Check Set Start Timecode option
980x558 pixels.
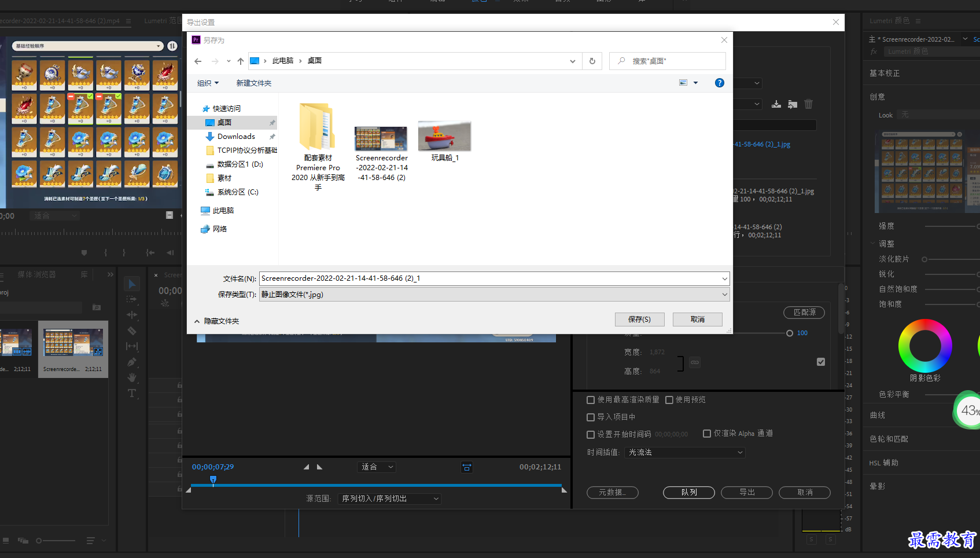(x=591, y=435)
